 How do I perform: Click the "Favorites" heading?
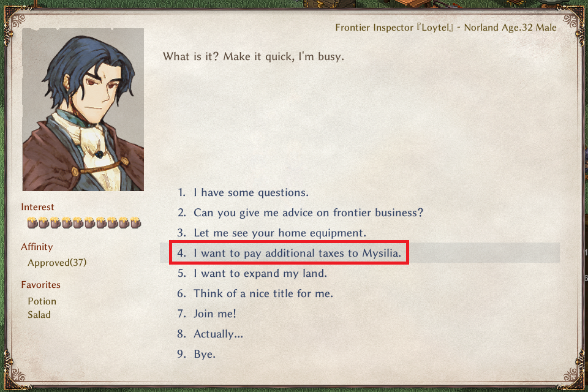coord(40,285)
